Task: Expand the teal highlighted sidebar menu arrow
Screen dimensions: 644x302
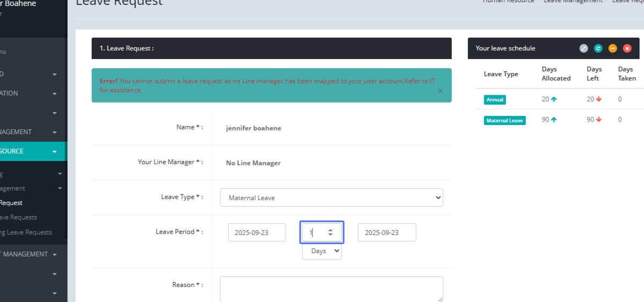Action: pyautogui.click(x=55, y=152)
